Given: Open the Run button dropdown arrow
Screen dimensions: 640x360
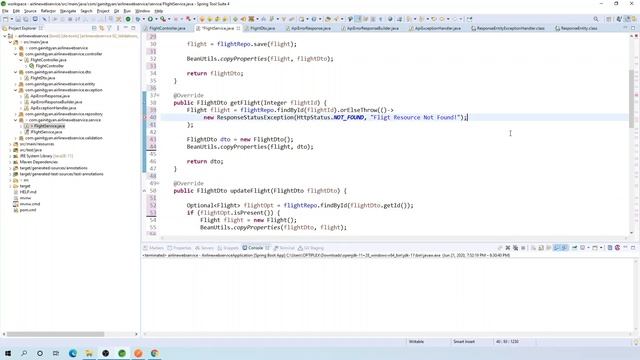Looking at the screenshot, I should tap(156, 19).
